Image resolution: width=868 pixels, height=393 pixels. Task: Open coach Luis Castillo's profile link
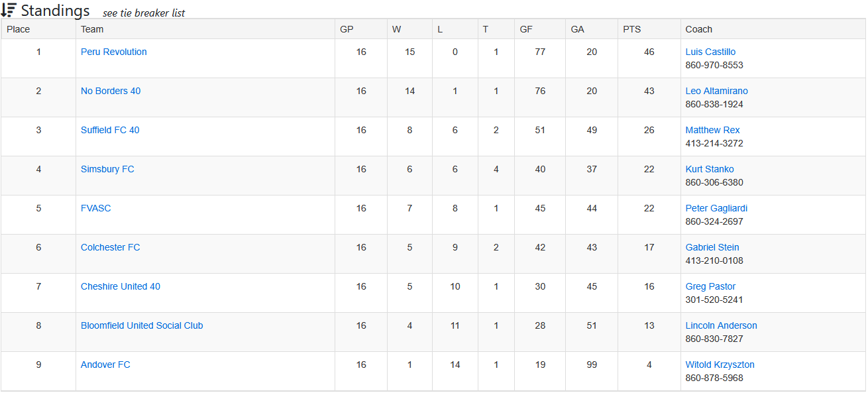(x=710, y=52)
